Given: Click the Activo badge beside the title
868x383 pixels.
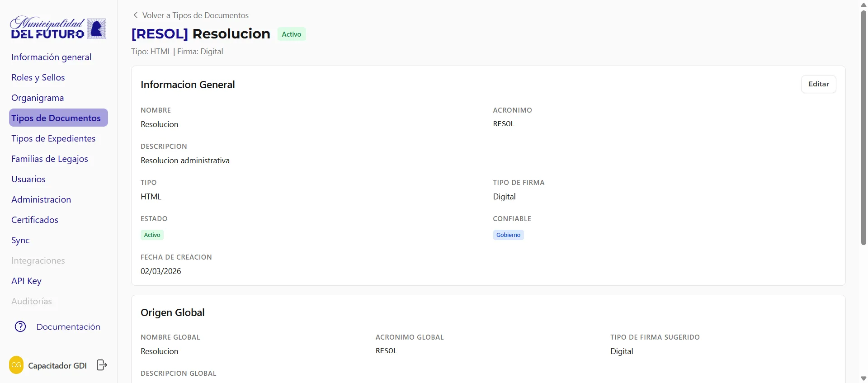Looking at the screenshot, I should click(292, 34).
